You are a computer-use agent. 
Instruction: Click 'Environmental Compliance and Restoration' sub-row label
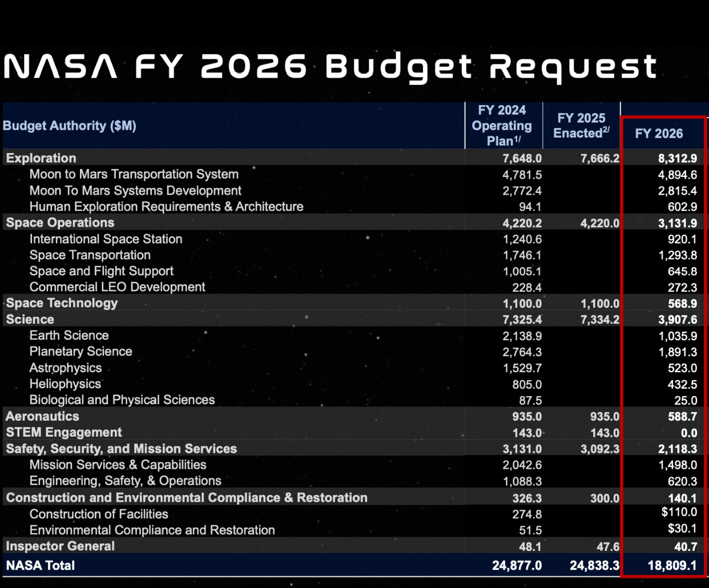pos(152,530)
